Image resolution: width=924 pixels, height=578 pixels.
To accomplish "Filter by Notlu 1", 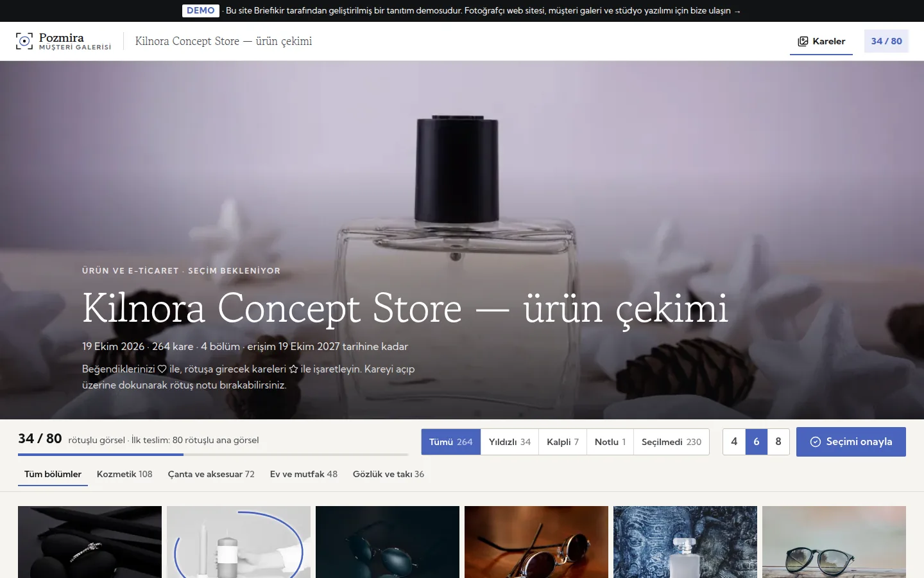I will (x=610, y=442).
